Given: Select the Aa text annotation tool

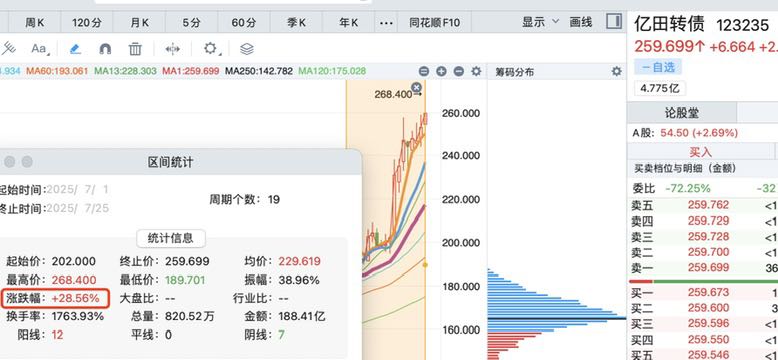Looking at the screenshot, I should 39,49.
